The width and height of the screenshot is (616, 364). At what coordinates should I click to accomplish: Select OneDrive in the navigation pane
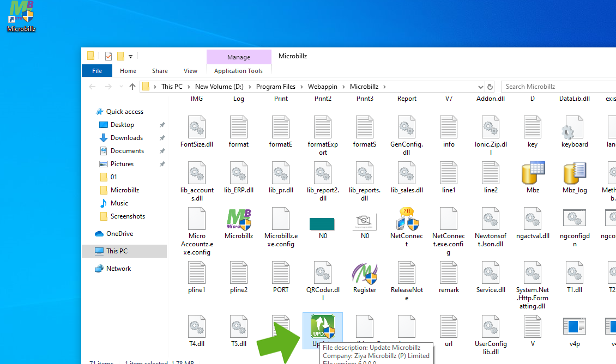(119, 234)
